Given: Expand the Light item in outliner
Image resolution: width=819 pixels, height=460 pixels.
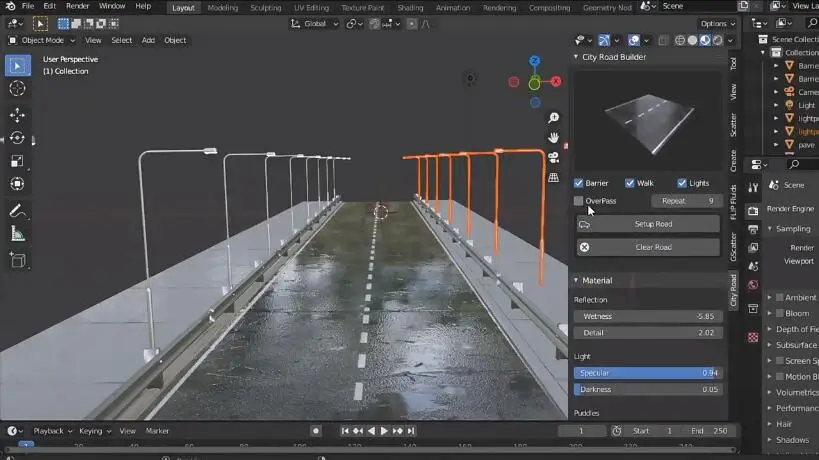Looking at the screenshot, I should point(776,105).
